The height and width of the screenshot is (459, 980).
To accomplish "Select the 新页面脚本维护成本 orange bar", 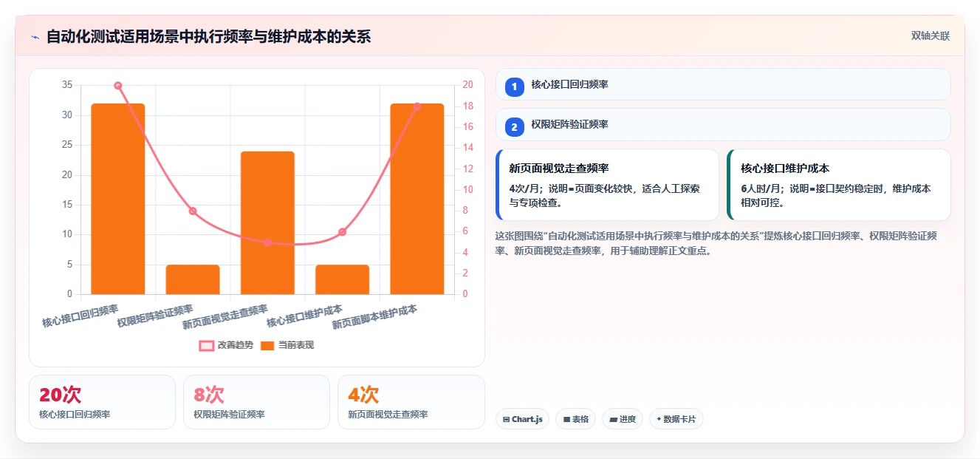I will [417, 199].
